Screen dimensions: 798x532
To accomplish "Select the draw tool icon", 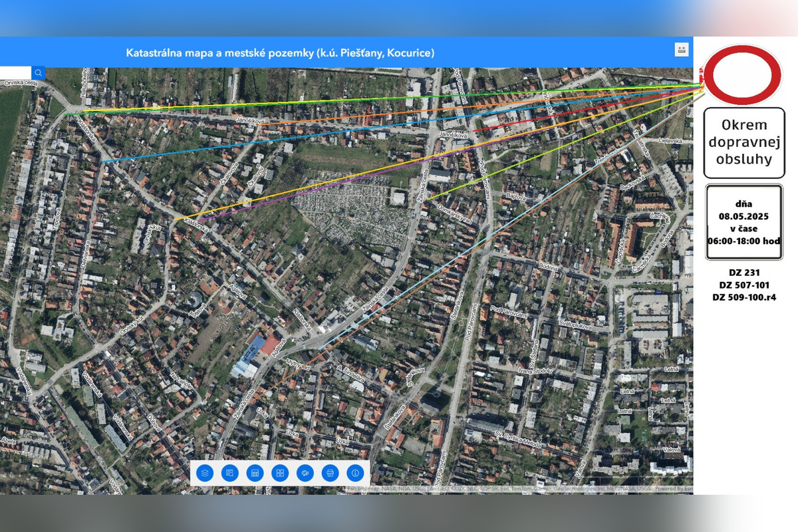I will tap(305, 473).
